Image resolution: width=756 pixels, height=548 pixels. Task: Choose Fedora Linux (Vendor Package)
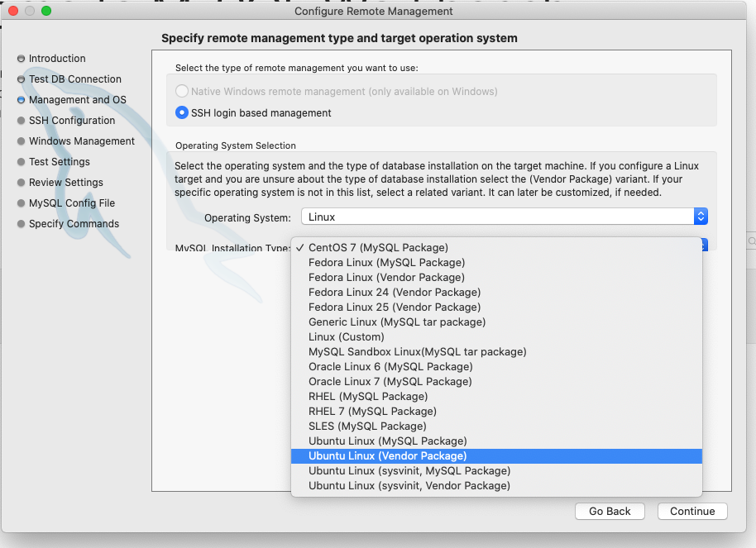point(496,278)
